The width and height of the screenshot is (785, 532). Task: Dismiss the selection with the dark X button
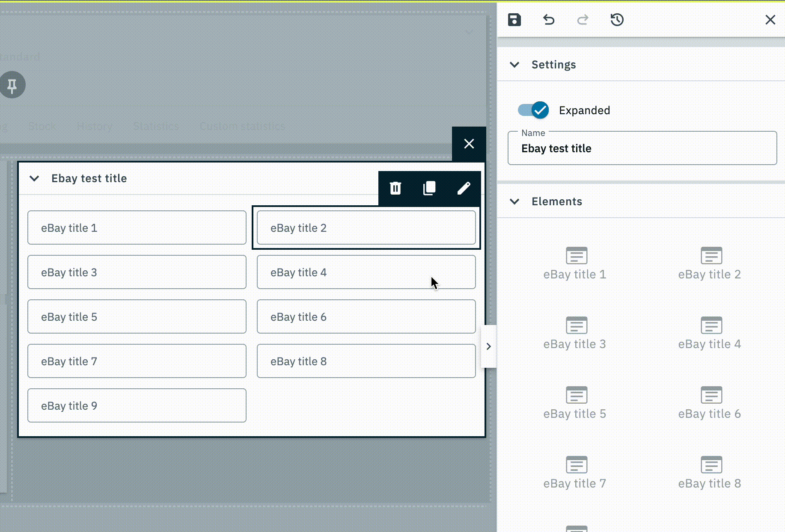click(x=469, y=144)
